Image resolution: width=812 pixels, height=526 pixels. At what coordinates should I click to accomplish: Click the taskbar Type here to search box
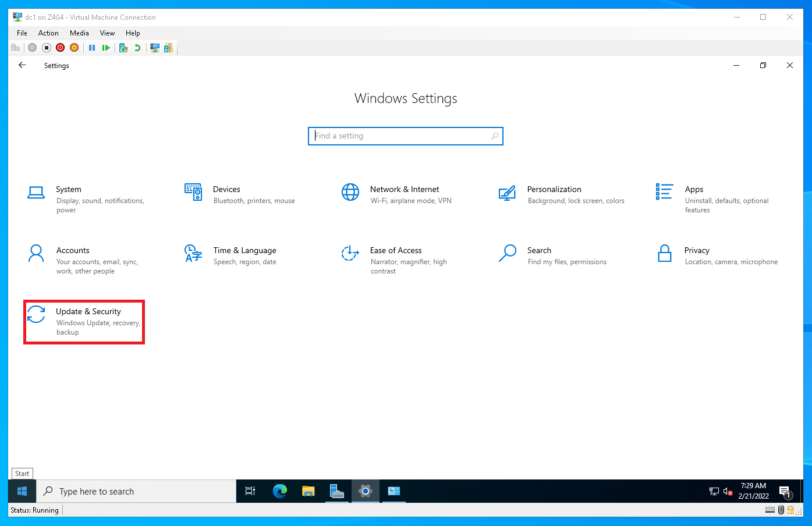(137, 492)
